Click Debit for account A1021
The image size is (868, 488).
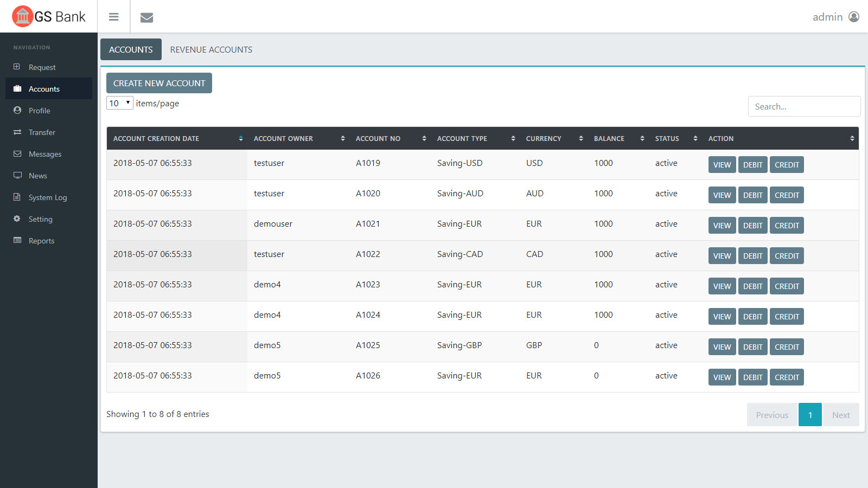pos(752,226)
